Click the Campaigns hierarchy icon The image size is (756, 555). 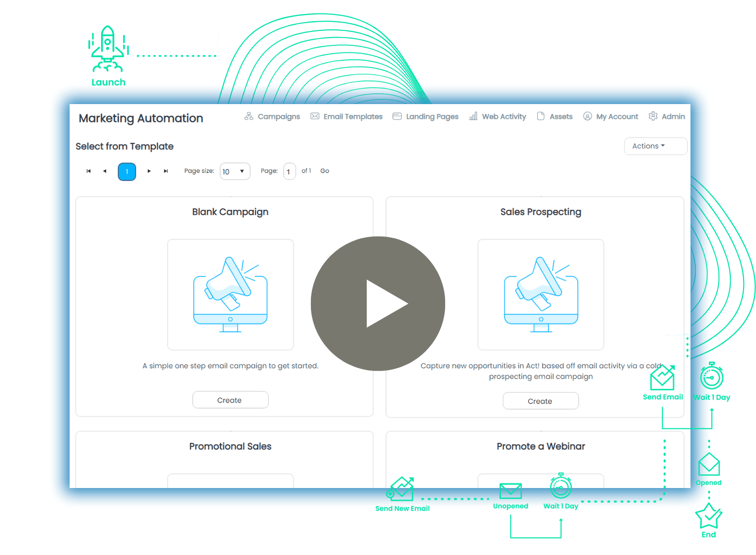point(249,116)
